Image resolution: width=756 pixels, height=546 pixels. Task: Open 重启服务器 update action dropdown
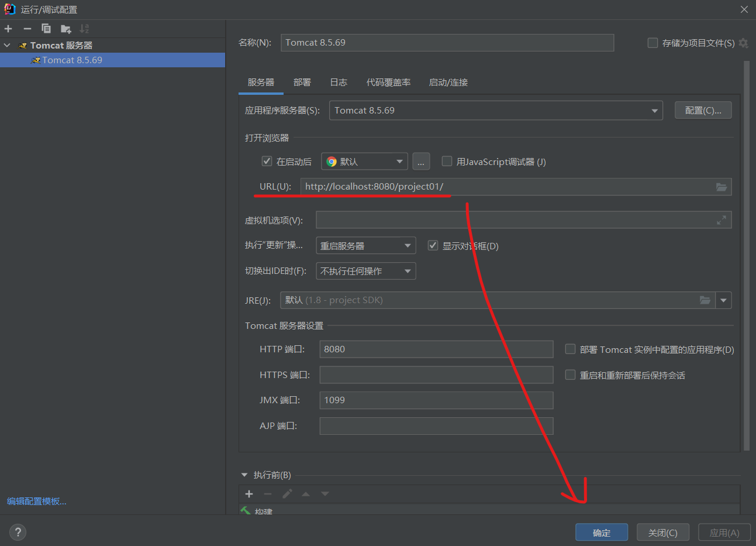pyautogui.click(x=366, y=245)
